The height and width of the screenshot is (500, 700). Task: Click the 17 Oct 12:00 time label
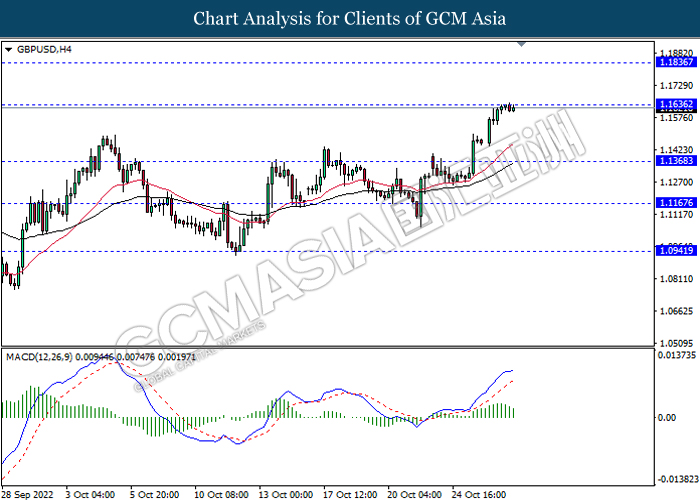coord(350,495)
